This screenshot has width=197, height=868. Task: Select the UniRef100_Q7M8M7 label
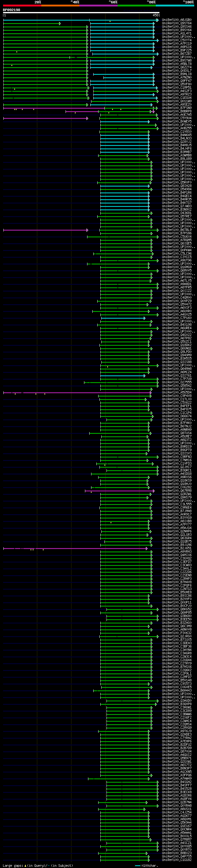tap(177, 840)
